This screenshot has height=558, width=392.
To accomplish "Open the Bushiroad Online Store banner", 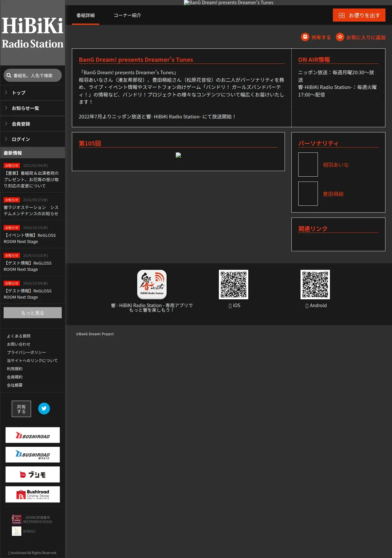I will pyautogui.click(x=33, y=494).
